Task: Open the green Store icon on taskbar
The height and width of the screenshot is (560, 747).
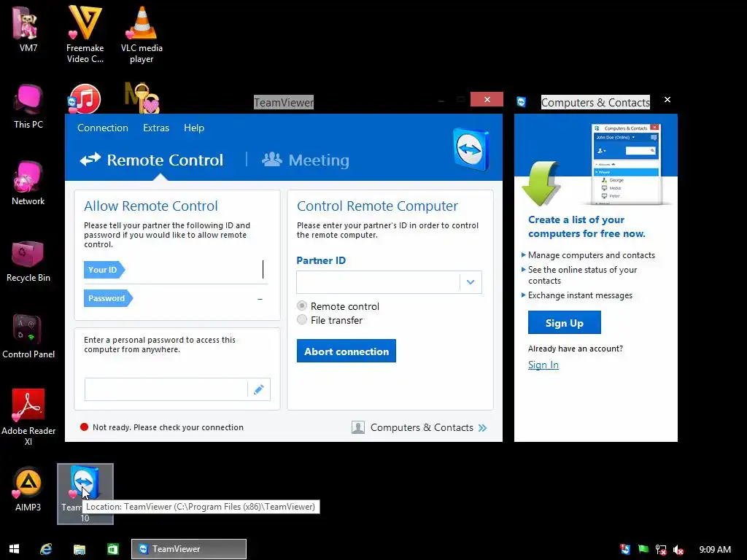Action: (x=112, y=549)
